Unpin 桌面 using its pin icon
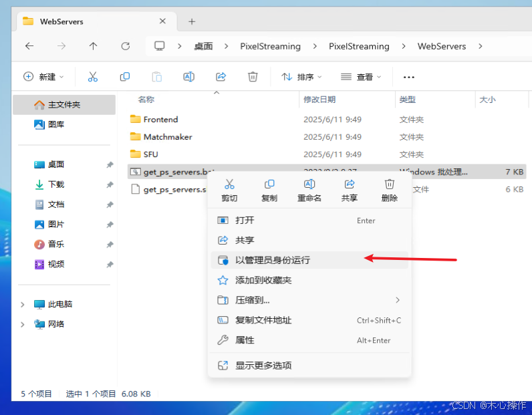 coord(110,165)
